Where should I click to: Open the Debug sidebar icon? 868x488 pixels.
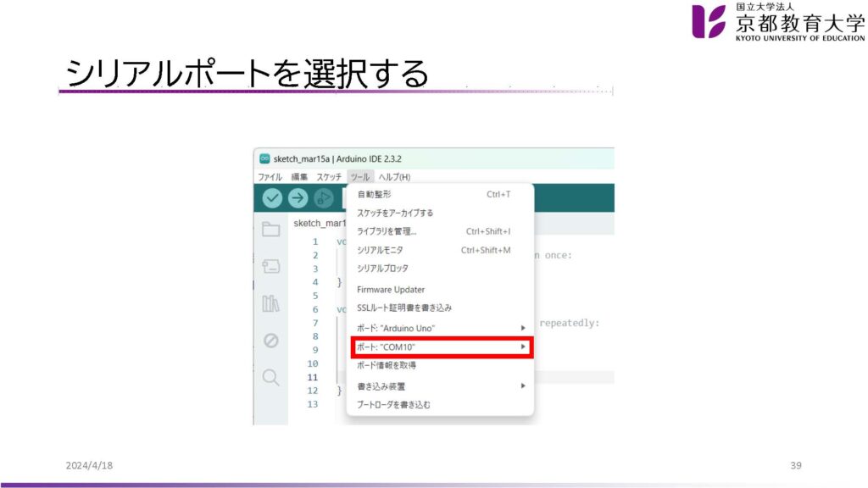pyautogui.click(x=270, y=341)
